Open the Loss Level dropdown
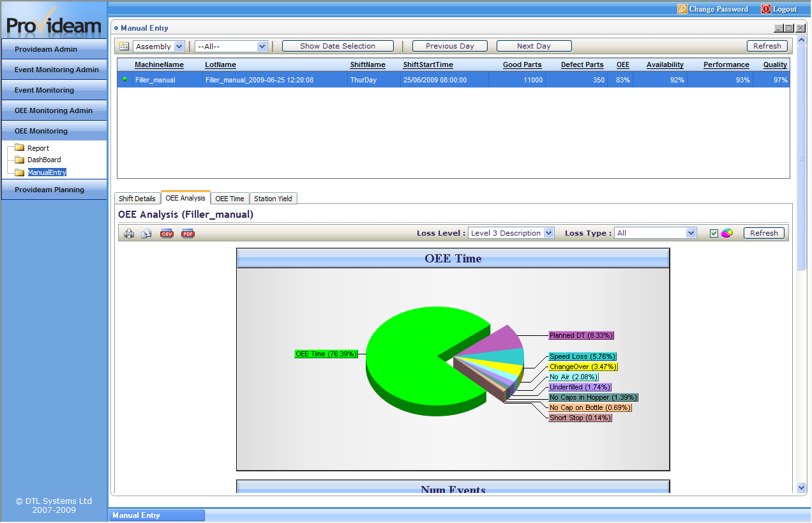The width and height of the screenshot is (812, 523). pos(511,233)
